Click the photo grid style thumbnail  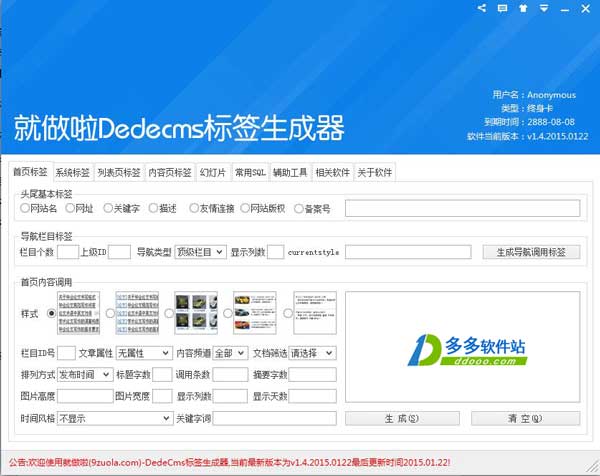196,313
